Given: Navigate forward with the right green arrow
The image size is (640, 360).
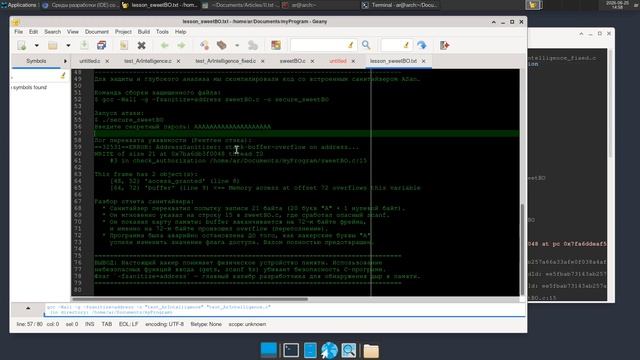Looking at the screenshot, I should coord(181,45).
